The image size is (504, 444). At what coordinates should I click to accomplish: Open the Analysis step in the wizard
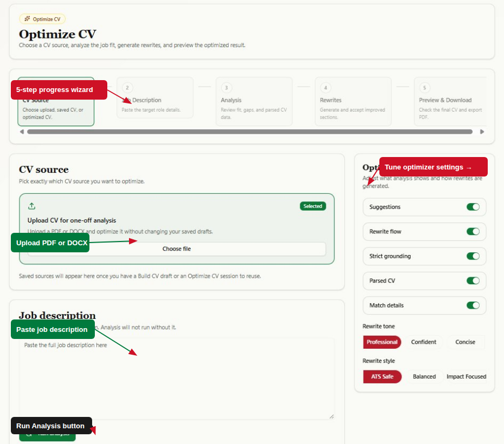(x=254, y=101)
